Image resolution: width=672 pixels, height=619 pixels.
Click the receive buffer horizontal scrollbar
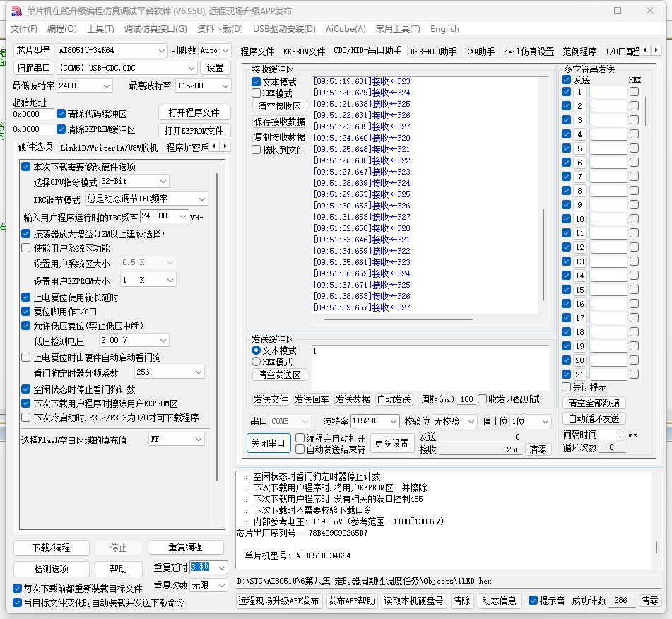(399, 319)
